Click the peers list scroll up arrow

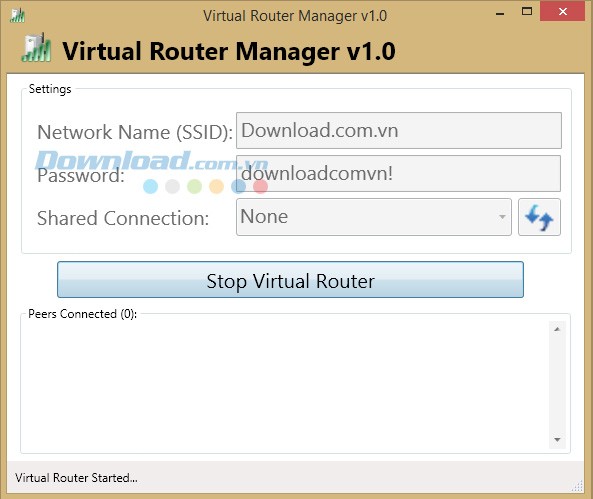coord(557,329)
